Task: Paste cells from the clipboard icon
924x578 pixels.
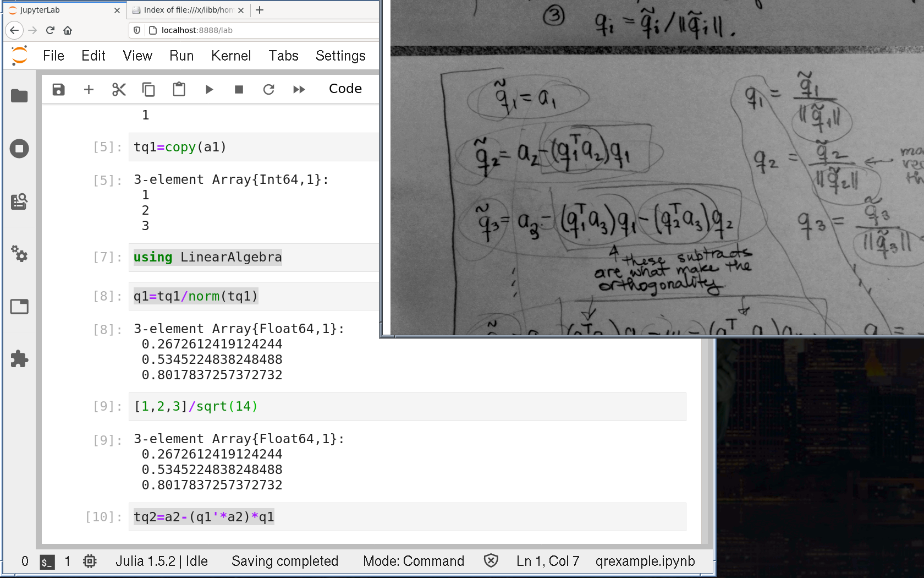Action: coord(179,89)
